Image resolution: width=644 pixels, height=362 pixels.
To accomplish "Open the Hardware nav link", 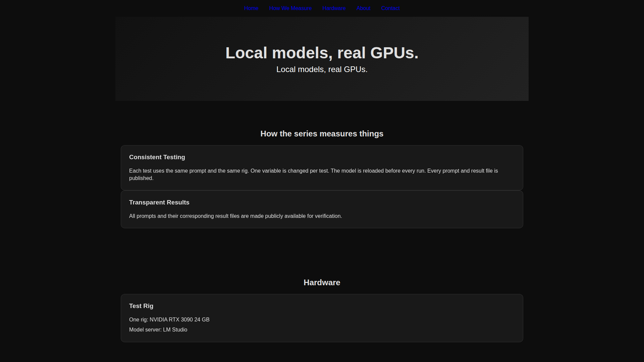I will click(x=334, y=8).
